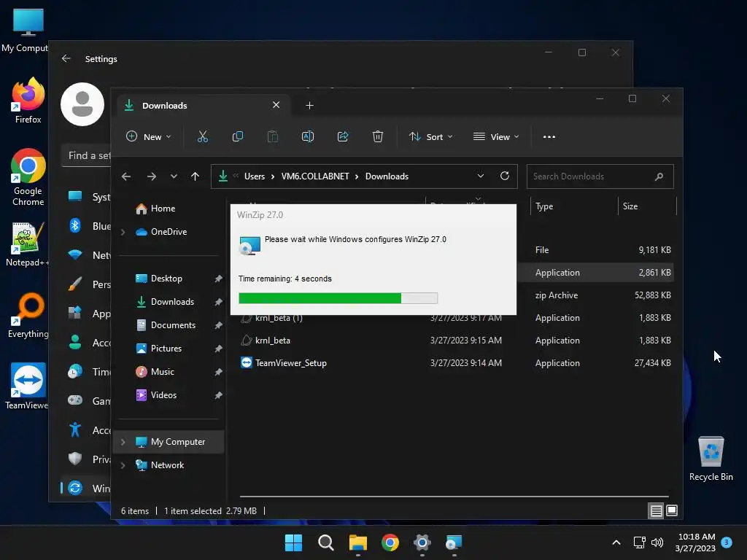Refresh the Downloads folder

505,176
